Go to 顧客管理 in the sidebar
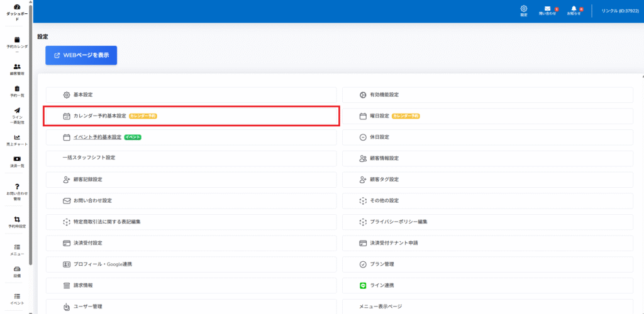 17,67
